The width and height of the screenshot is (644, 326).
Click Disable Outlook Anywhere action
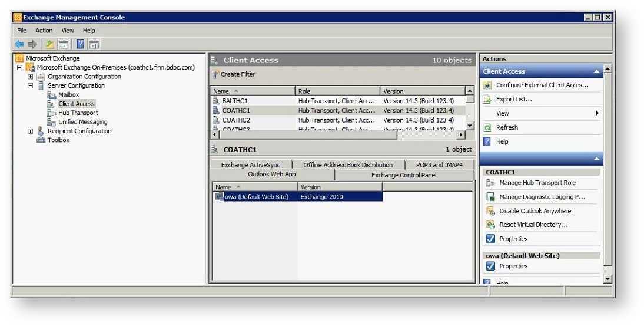[x=535, y=210]
